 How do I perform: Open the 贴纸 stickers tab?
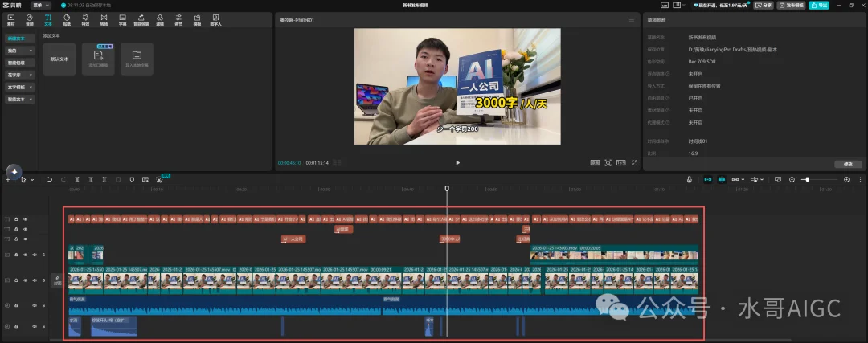[67, 20]
